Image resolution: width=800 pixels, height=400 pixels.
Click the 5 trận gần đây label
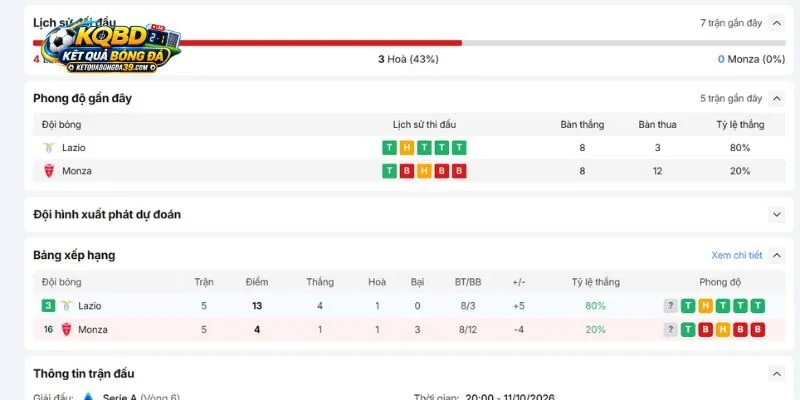(x=731, y=98)
